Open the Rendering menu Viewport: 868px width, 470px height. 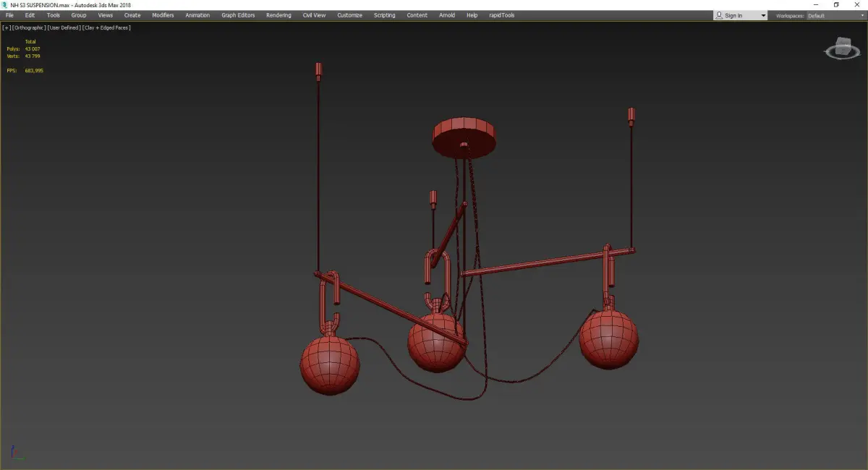tap(278, 15)
